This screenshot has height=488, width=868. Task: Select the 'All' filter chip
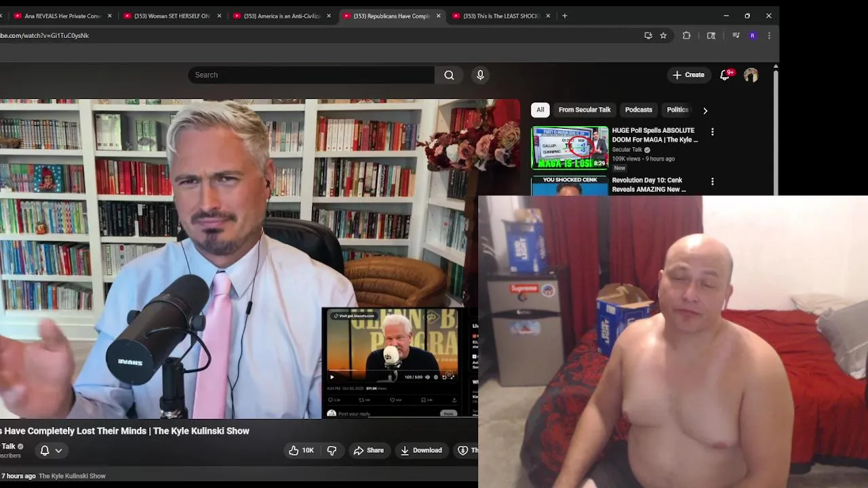click(x=540, y=110)
